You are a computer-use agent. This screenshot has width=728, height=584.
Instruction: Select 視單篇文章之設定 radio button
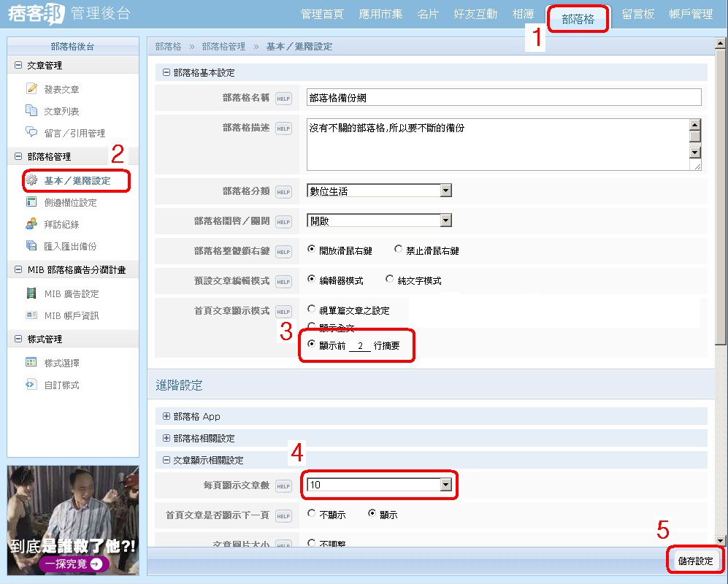(312, 310)
